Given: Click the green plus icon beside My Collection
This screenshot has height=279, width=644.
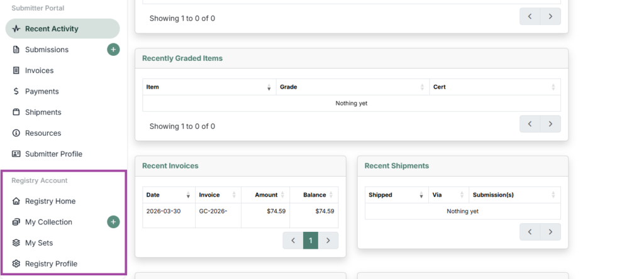Looking at the screenshot, I should 113,222.
